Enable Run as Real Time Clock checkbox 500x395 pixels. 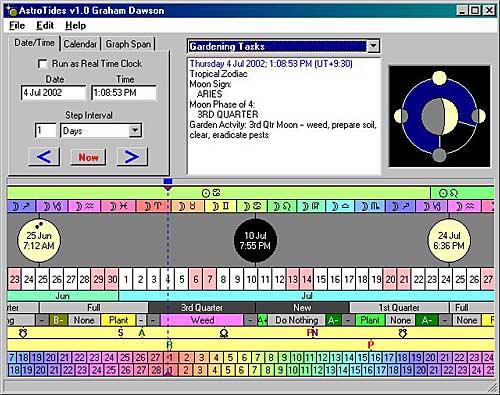point(43,64)
